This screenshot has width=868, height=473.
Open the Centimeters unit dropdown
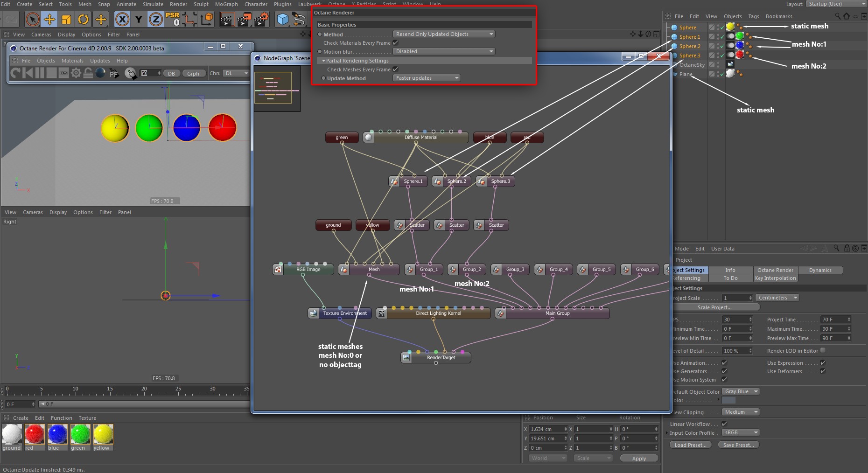[777, 298]
